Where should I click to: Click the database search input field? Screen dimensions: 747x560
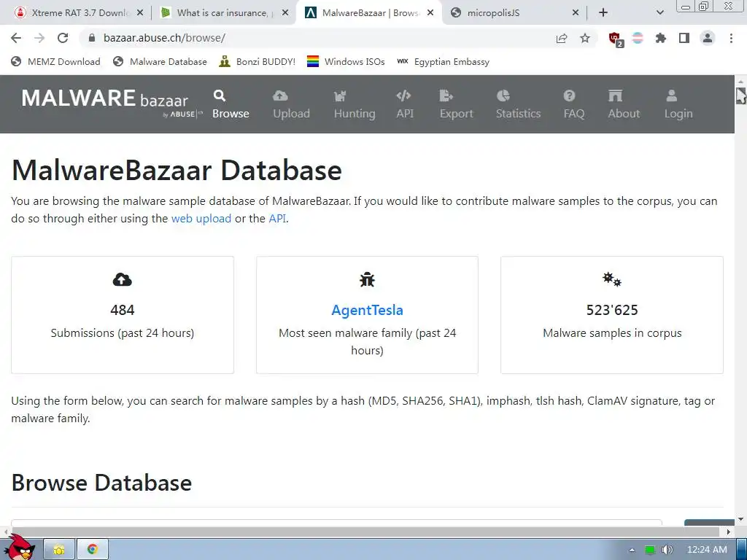click(x=336, y=522)
